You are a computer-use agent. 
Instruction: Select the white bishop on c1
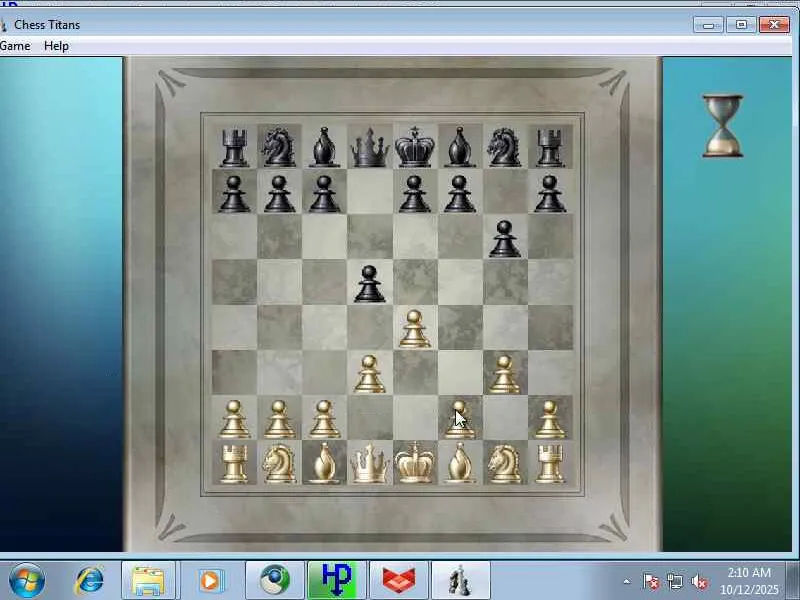324,464
